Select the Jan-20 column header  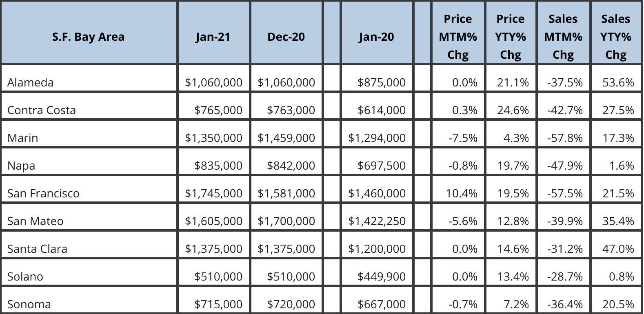(x=376, y=37)
